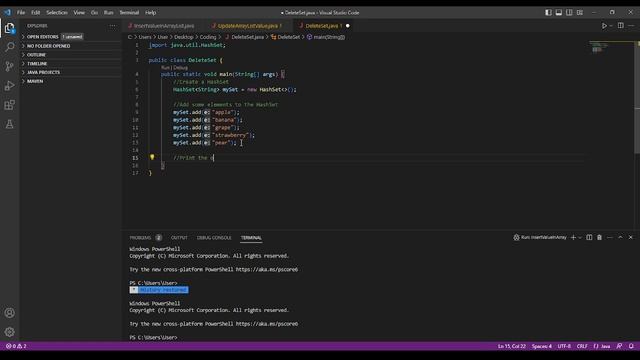
Task: Open editor More Actions ellipsis
Action: click(x=631, y=25)
